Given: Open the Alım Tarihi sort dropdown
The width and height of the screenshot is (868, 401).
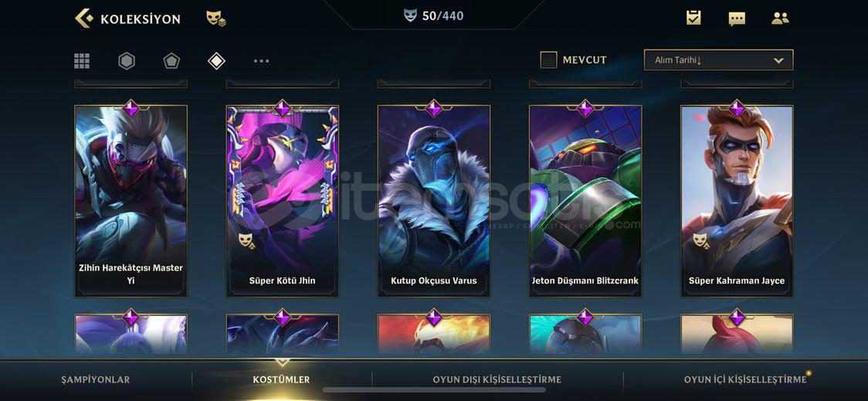Looking at the screenshot, I should (718, 59).
